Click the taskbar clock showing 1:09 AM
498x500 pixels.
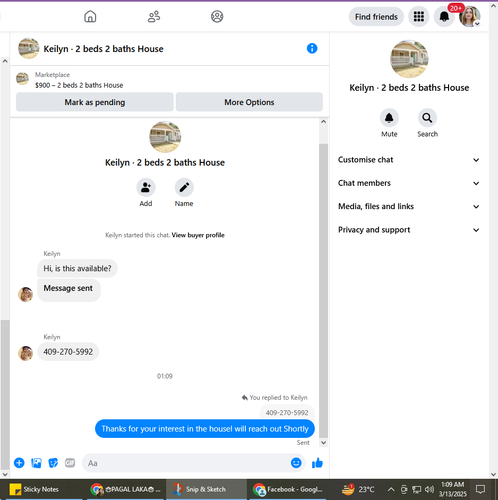click(x=453, y=489)
